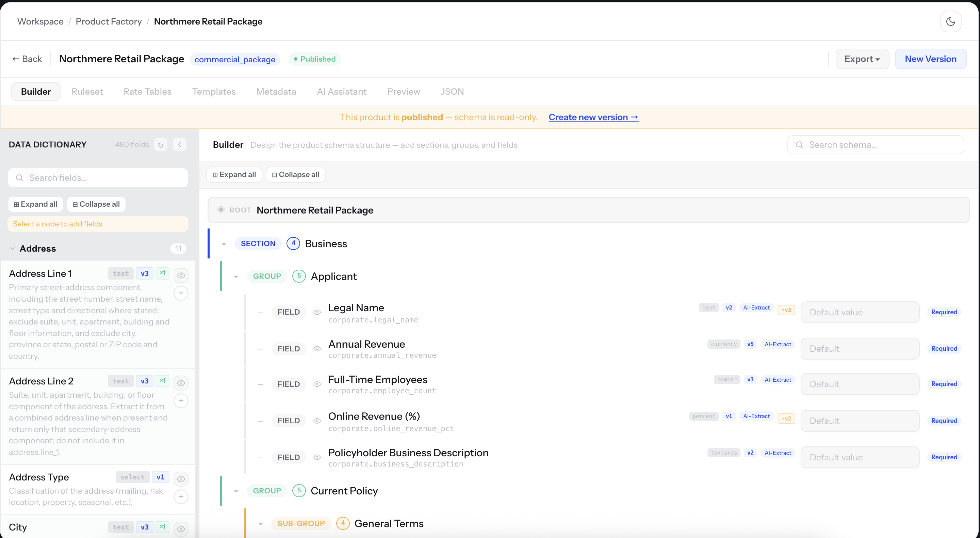Click the x1 badge on City

pos(162,527)
